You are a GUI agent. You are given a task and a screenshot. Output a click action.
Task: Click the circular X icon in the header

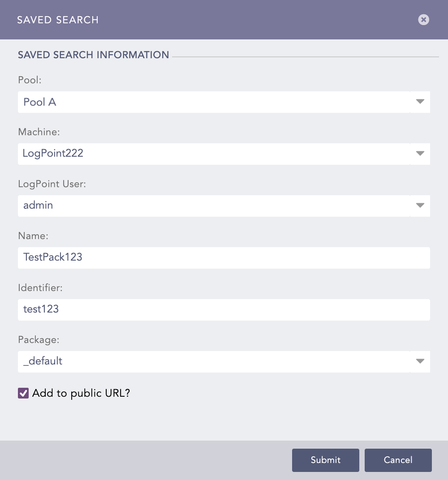423,20
